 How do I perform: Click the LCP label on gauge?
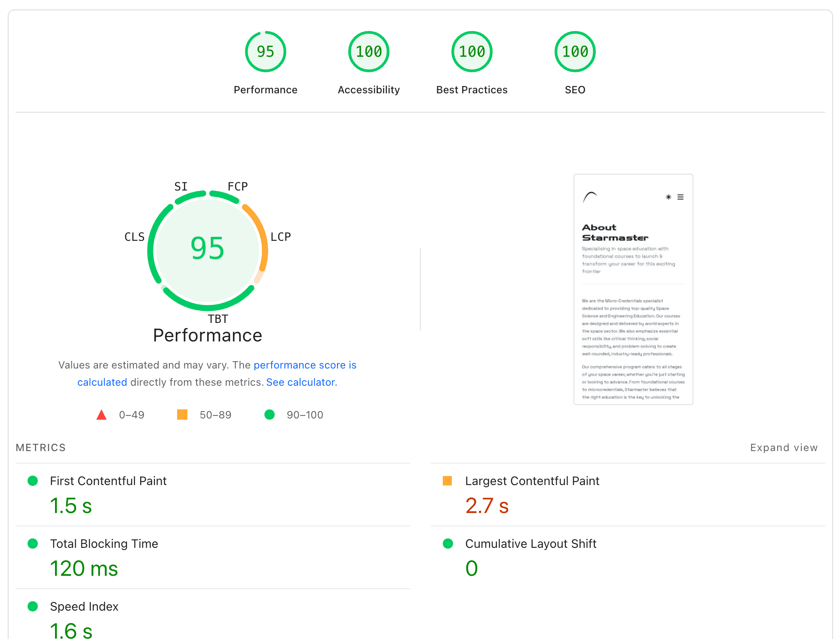click(281, 237)
